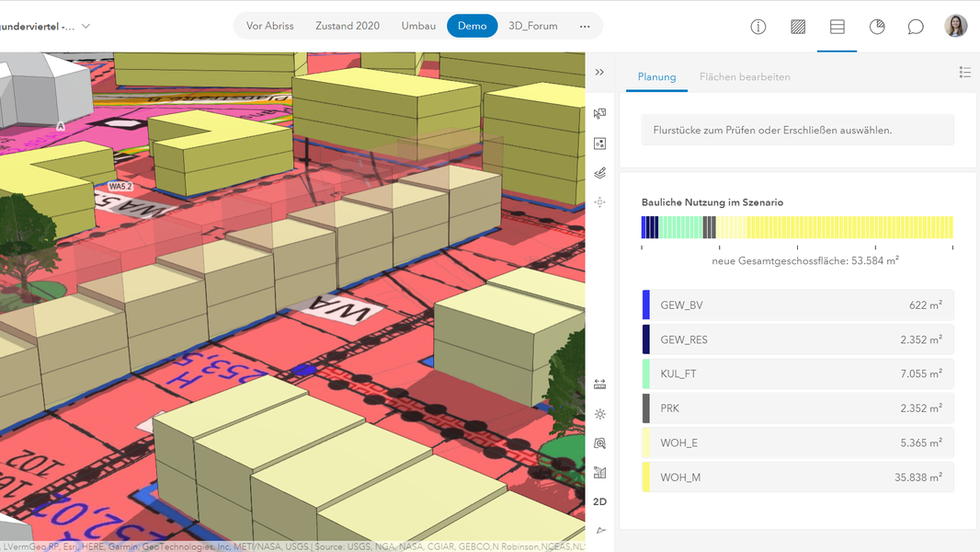Click the hatched zoning icon
Viewport: 980px width, 552px height.
click(798, 27)
